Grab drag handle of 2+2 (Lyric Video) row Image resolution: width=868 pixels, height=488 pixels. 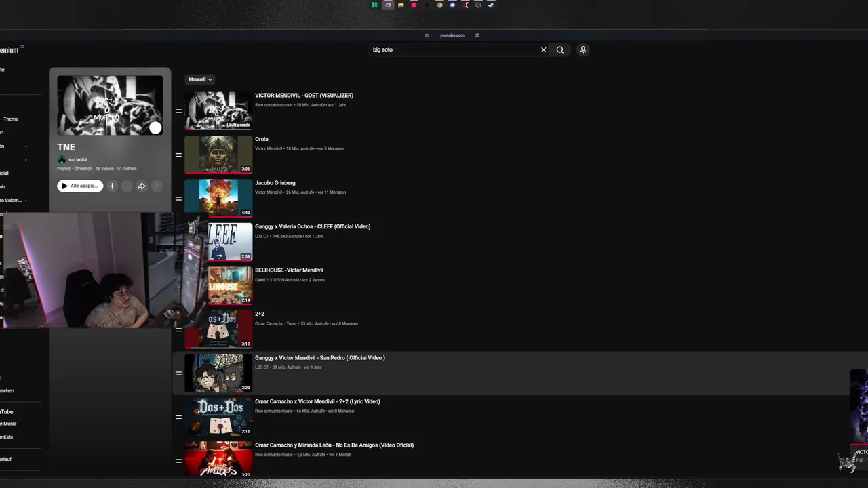tap(178, 417)
